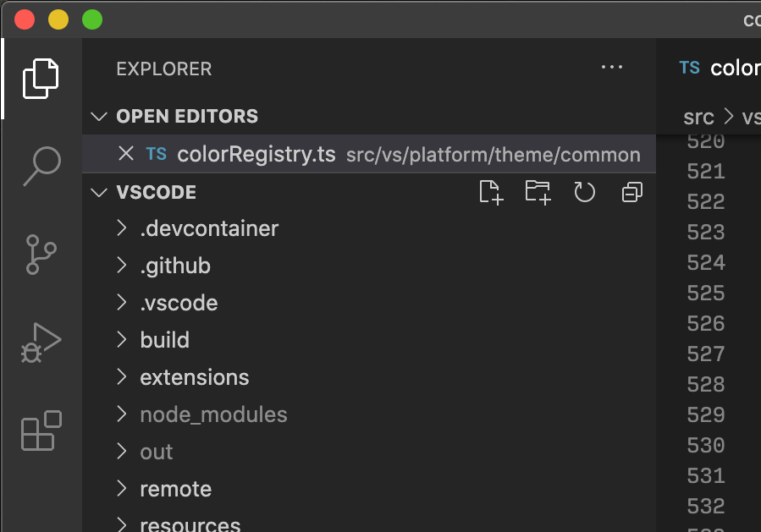The width and height of the screenshot is (761, 532).
Task: Select the build folder in Explorer
Action: pos(164,340)
